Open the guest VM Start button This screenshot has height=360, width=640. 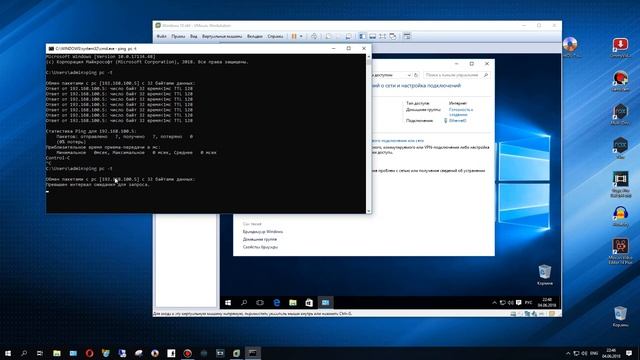click(228, 302)
